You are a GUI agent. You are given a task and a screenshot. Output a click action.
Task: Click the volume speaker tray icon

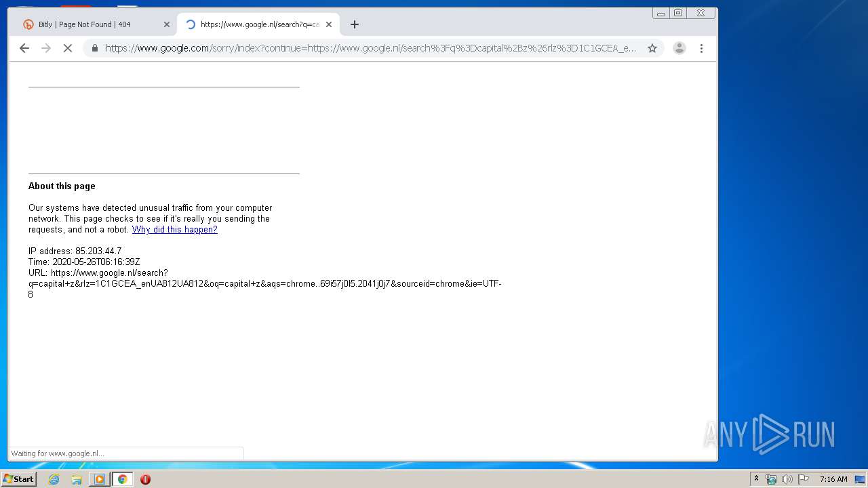[787, 479]
